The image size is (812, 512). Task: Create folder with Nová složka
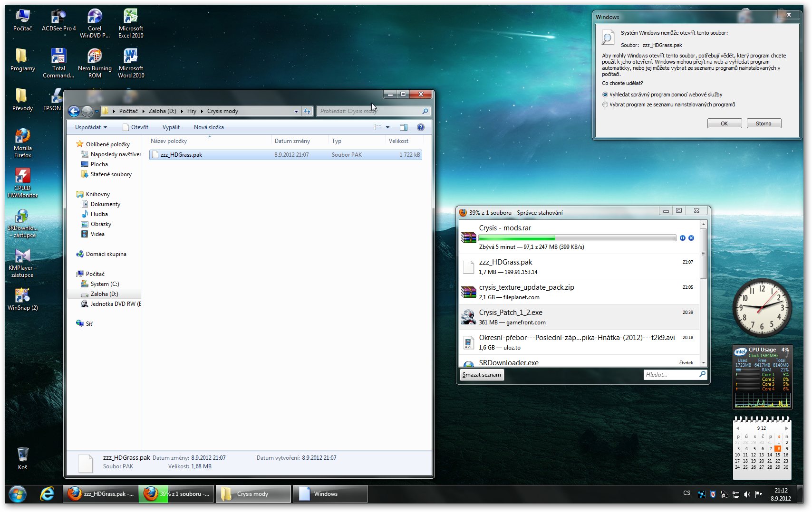pyautogui.click(x=209, y=127)
